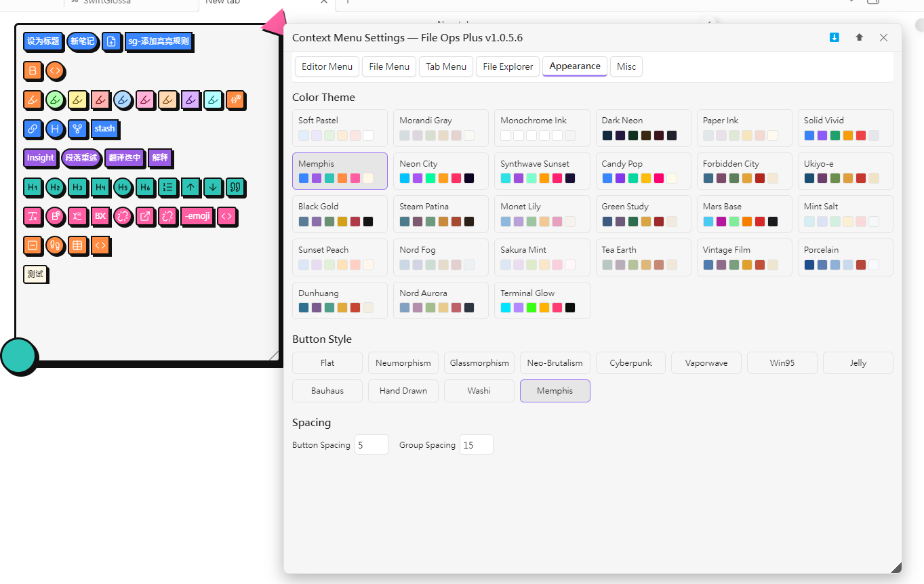Click the teal quote marks icon

pos(235,186)
